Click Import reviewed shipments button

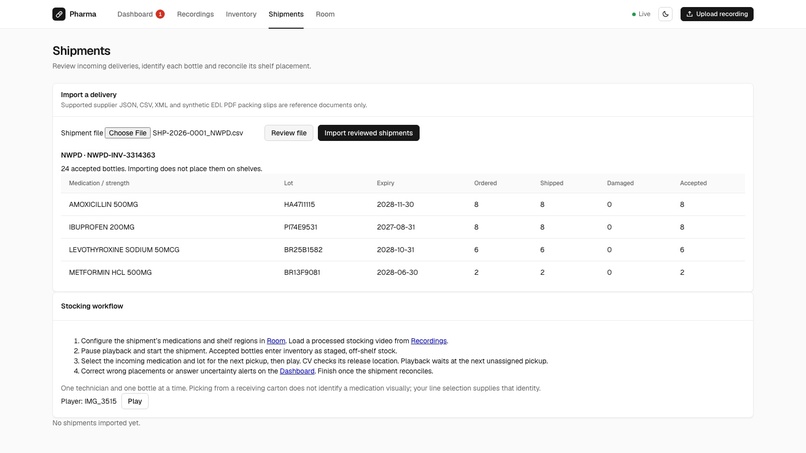[x=369, y=133]
